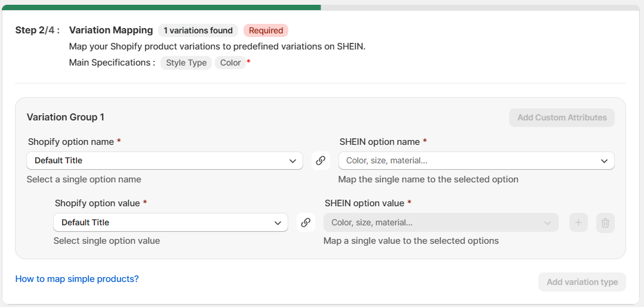Image resolution: width=644 pixels, height=307 pixels.
Task: Click the link icon beside Shopify option value
Action: 306,222
